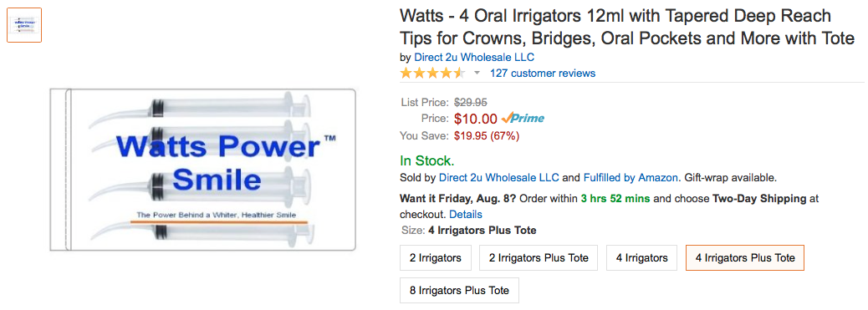The height and width of the screenshot is (310, 868).
Task: Open the 127 customer reviews link
Action: click(543, 73)
